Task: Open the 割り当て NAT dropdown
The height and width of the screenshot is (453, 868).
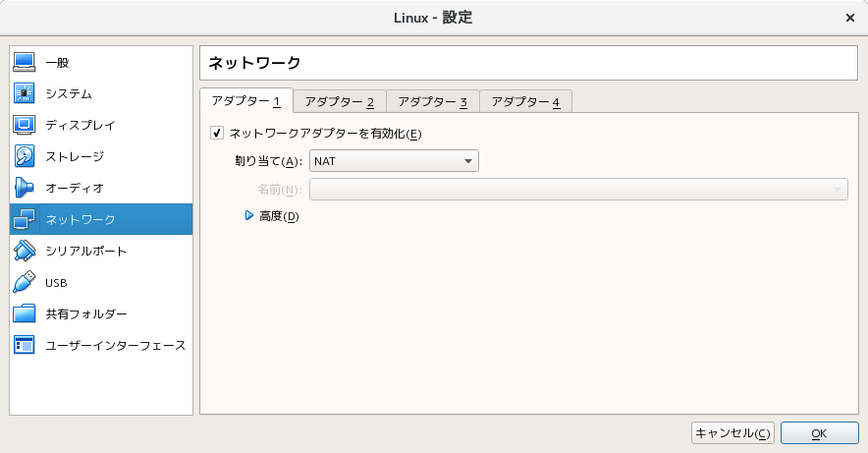Action: [394, 161]
